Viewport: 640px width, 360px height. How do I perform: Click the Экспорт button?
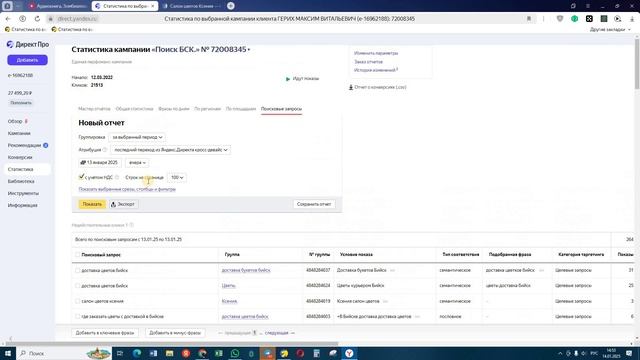point(123,204)
